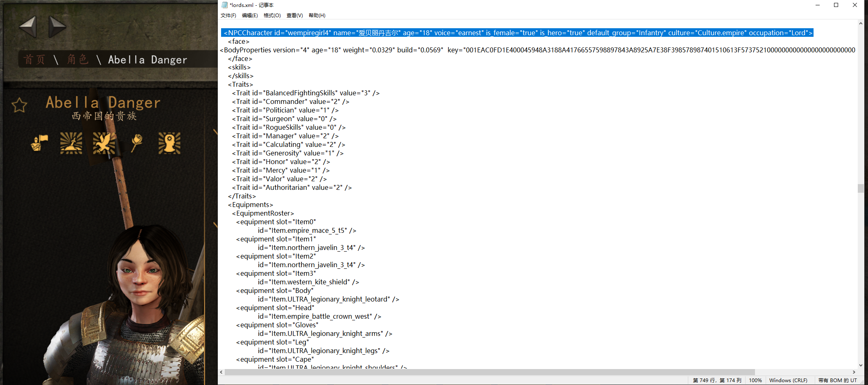Image resolution: width=868 pixels, height=385 pixels.
Task: Click the horizontal scrollbar left arrow
Action: pos(222,372)
